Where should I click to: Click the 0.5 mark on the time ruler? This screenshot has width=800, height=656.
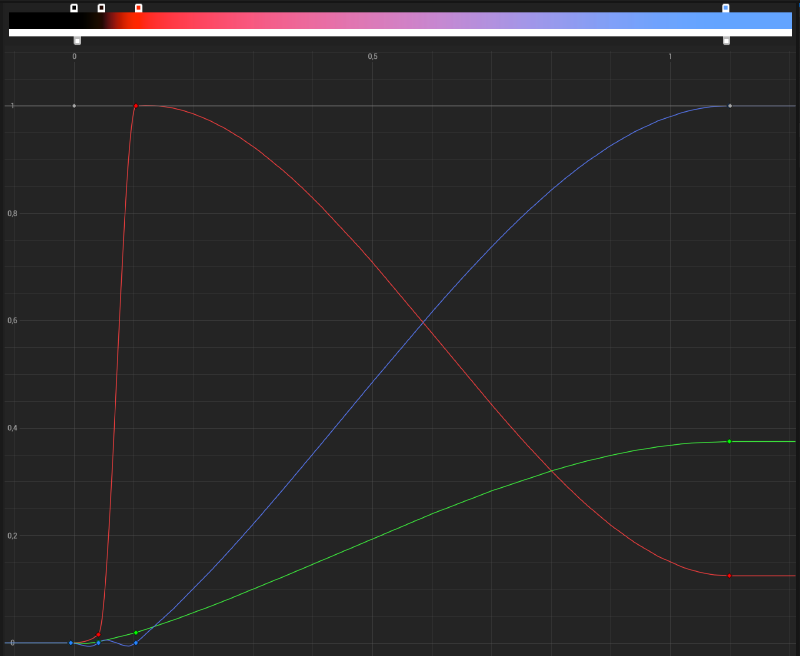[372, 57]
